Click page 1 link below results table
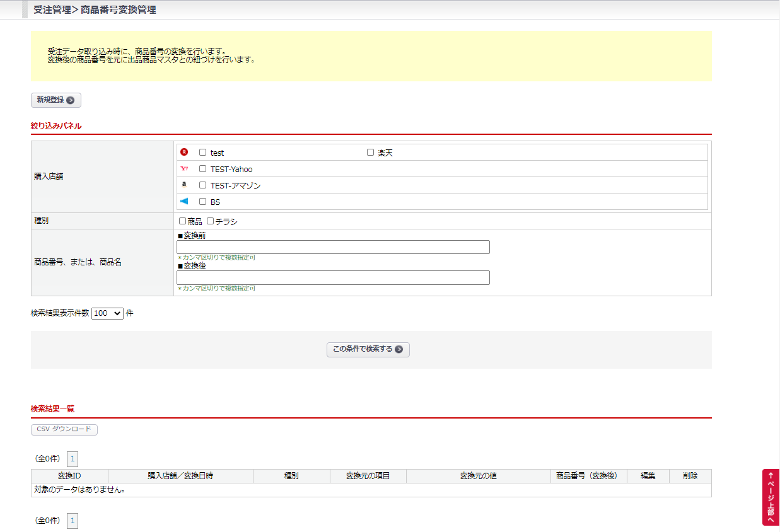 73,521
